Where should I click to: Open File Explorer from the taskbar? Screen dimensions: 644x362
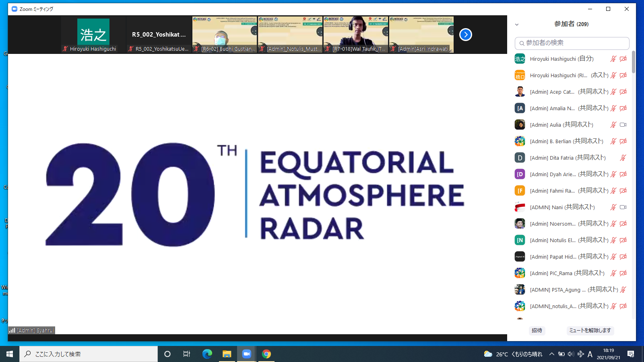tap(227, 354)
